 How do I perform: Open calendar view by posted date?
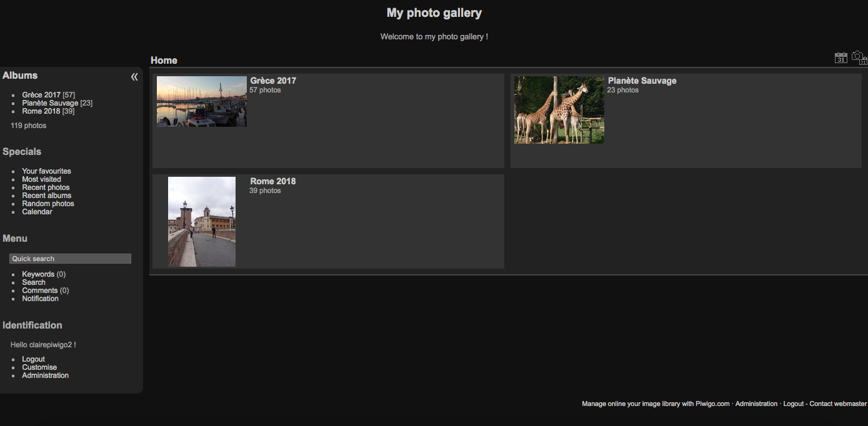[x=841, y=57]
